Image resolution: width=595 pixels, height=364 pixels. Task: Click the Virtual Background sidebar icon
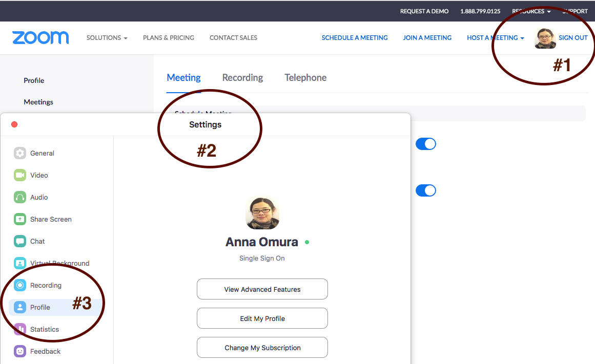tap(20, 263)
